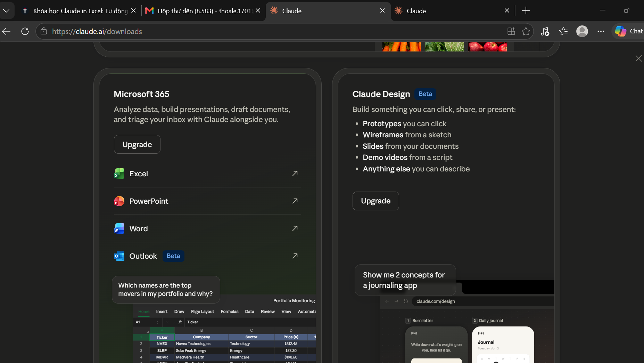Open the favorites list icon

(563, 31)
